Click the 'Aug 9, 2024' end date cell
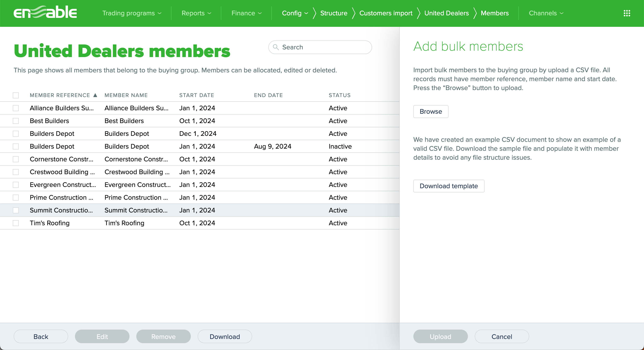Viewport: 644px width, 350px height. pos(273,146)
